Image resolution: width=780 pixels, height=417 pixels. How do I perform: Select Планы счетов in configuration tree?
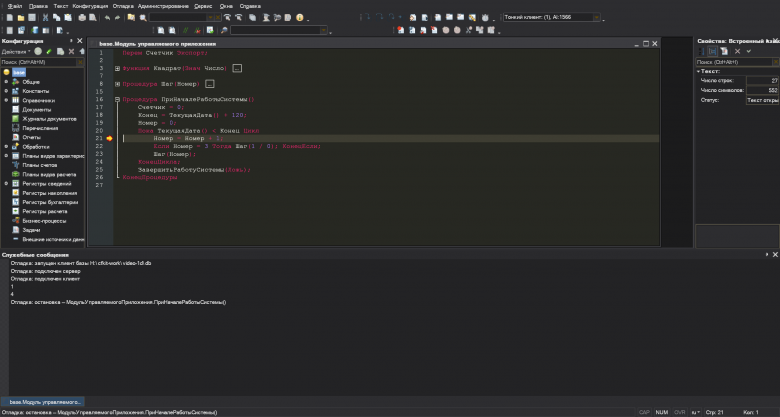pos(39,165)
